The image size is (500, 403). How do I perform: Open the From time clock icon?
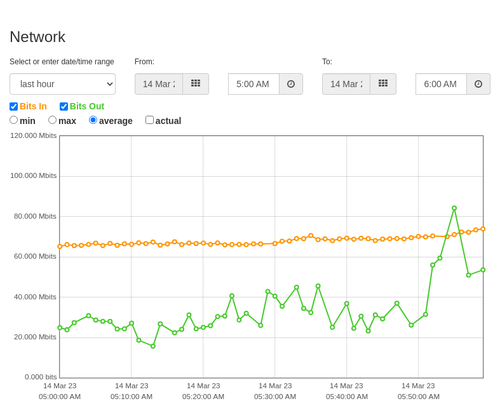point(291,84)
